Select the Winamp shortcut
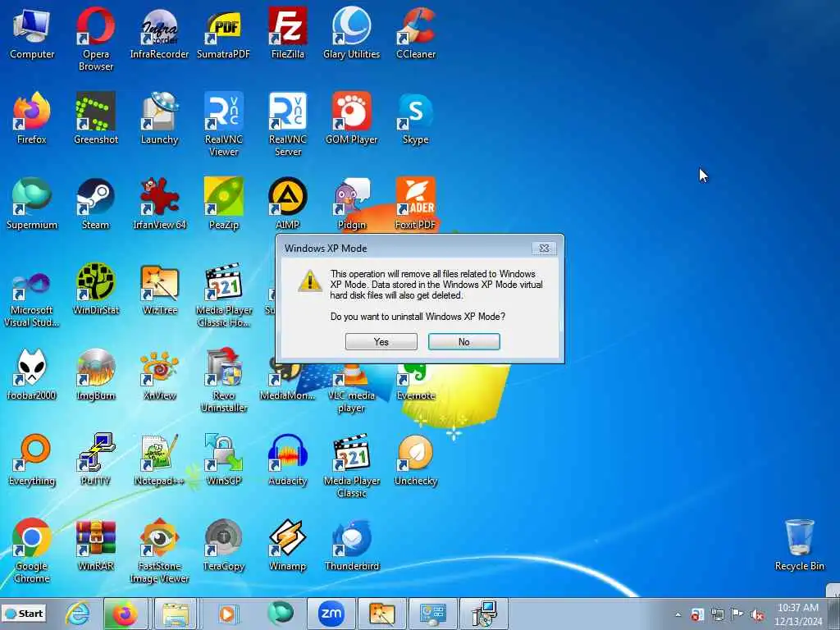 [x=288, y=545]
